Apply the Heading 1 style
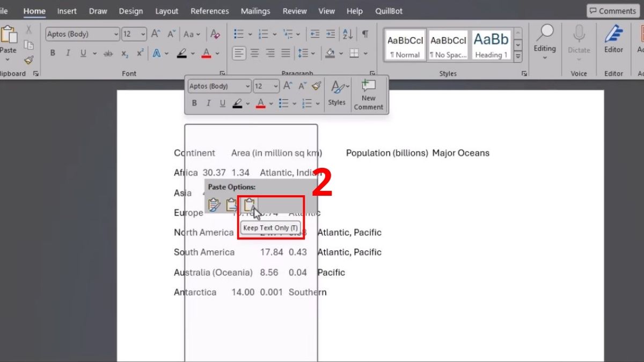The image size is (644, 362). click(491, 44)
